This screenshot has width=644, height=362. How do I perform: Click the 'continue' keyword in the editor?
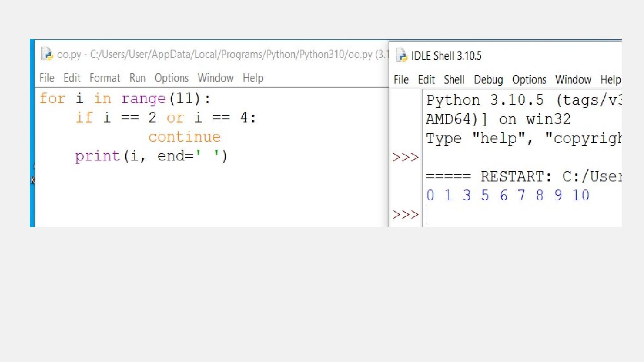click(185, 137)
